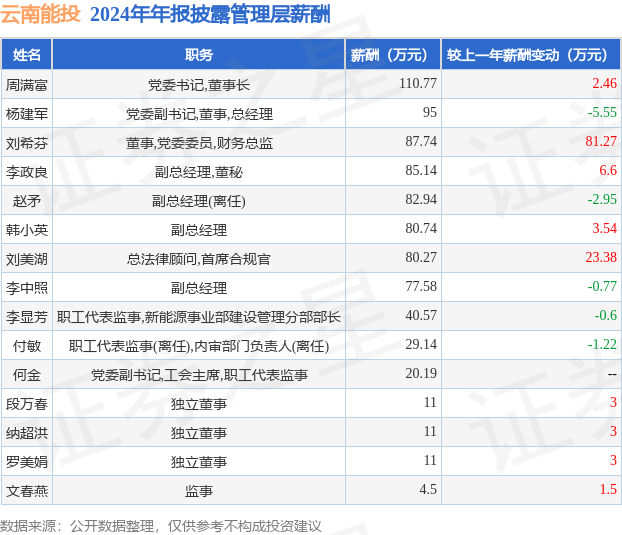The height and width of the screenshot is (535, 622).
Task: Click 独立董事 in the 段万春 row
Action: (199, 403)
